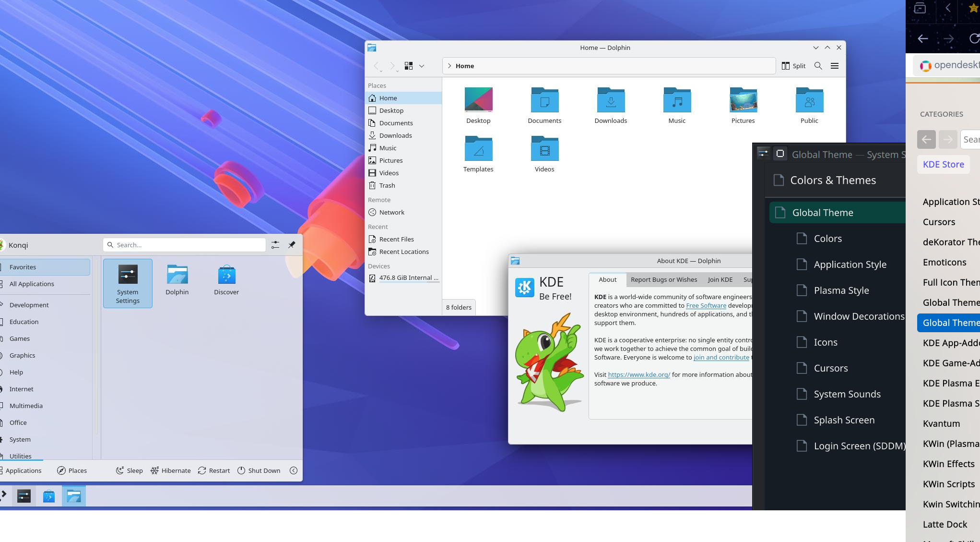Follow the Free Software link

pos(706,305)
